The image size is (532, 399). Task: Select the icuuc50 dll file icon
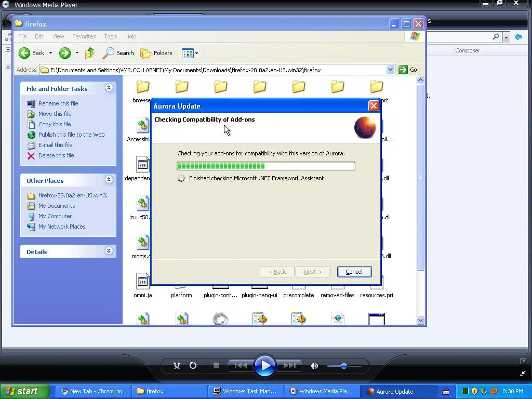[142, 203]
